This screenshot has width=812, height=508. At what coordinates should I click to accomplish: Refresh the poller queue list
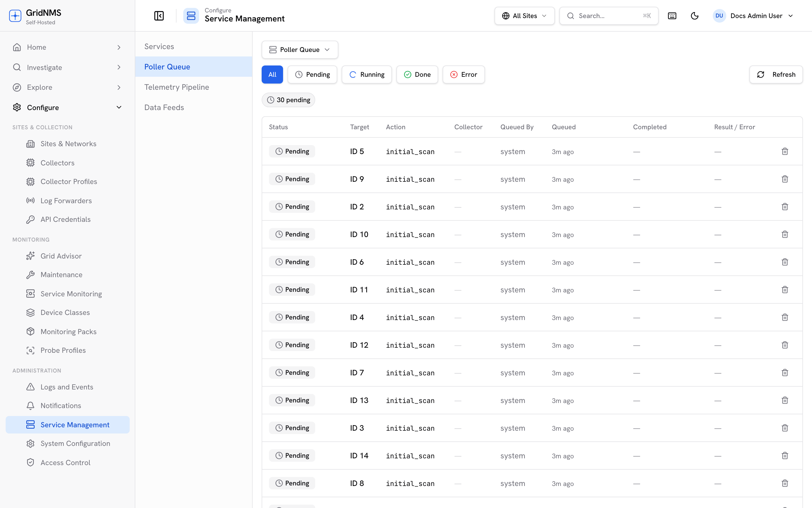coord(776,75)
